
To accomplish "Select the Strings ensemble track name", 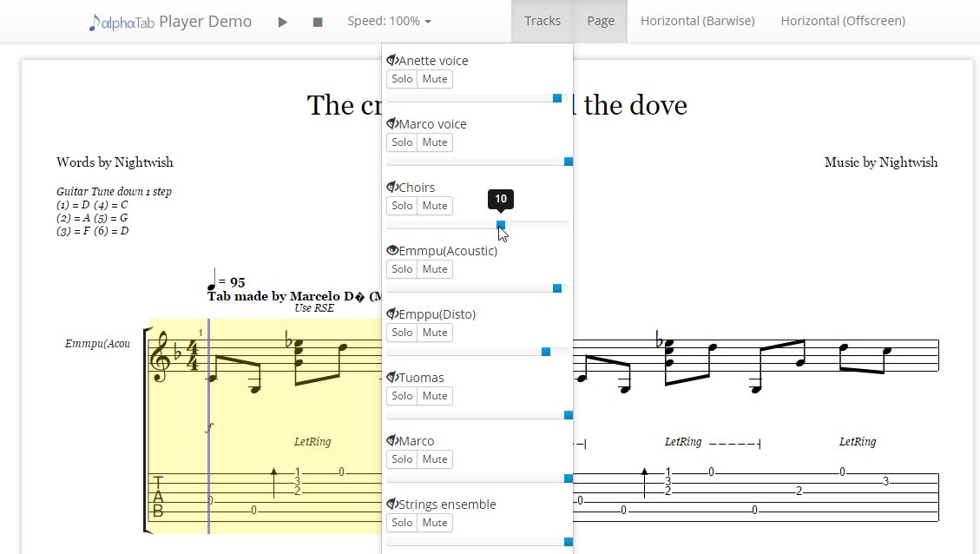I will click(447, 504).
